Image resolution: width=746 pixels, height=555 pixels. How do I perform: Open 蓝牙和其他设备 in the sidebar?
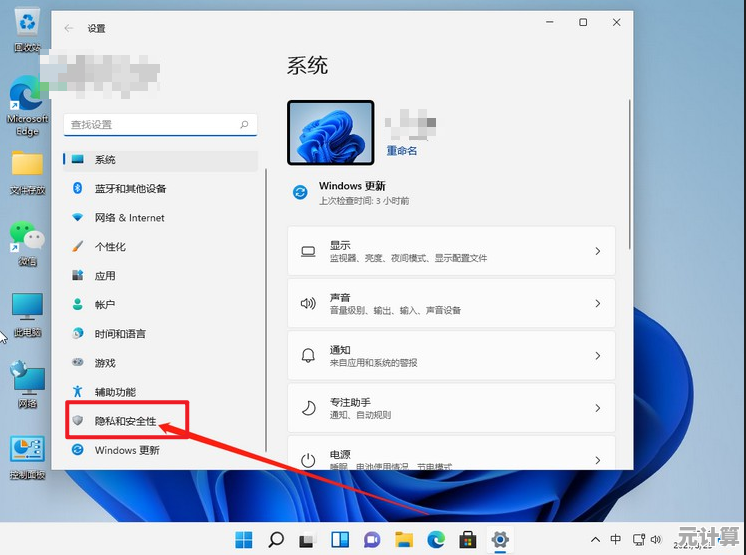point(130,188)
